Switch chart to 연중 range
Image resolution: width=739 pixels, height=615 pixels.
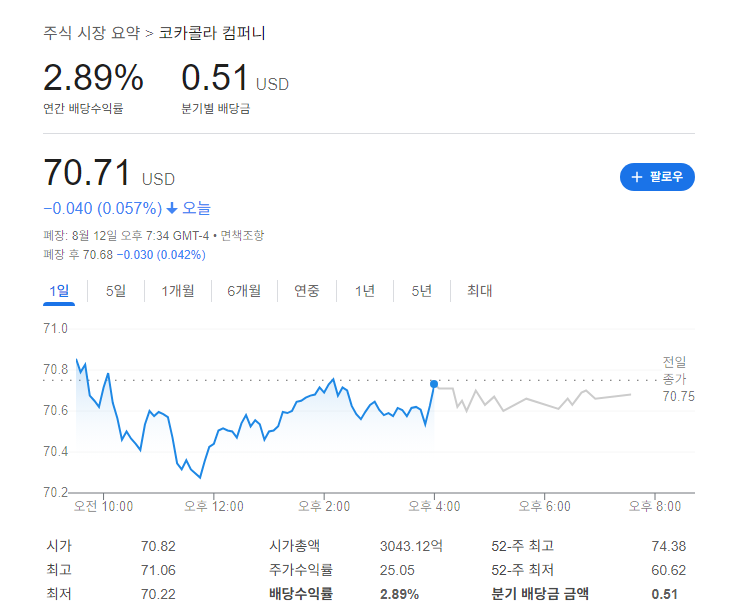point(307,291)
